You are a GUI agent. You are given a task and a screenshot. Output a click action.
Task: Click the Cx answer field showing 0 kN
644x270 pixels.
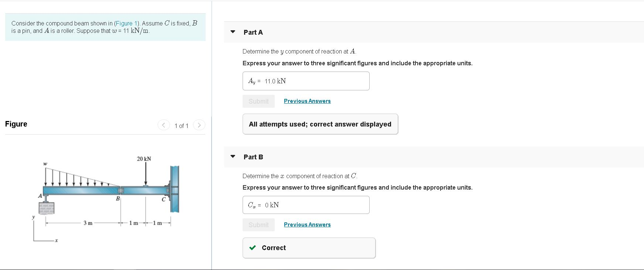coord(306,205)
